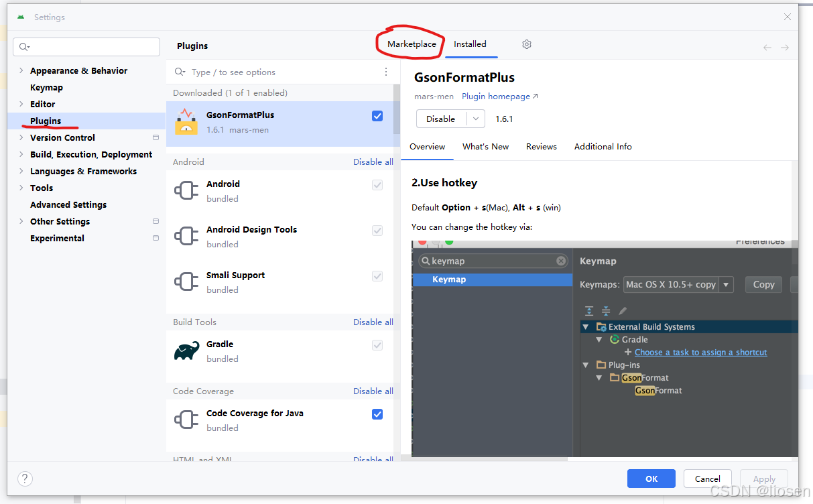The height and width of the screenshot is (504, 813).
Task: Open the Plugin homepage link
Action: click(x=500, y=97)
